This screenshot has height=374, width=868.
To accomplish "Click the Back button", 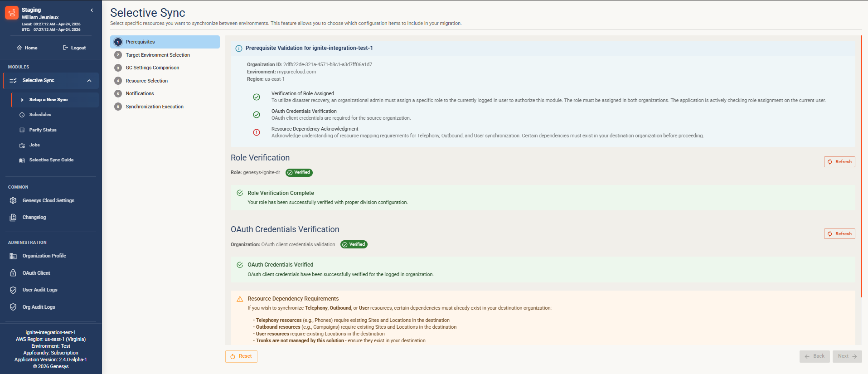I will pos(815,356).
